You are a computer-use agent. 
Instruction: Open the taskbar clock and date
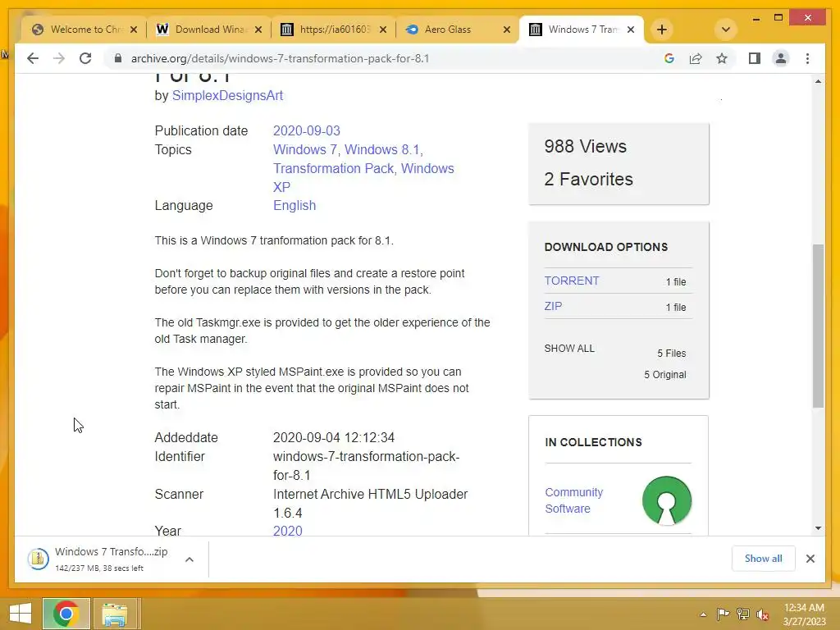804,614
